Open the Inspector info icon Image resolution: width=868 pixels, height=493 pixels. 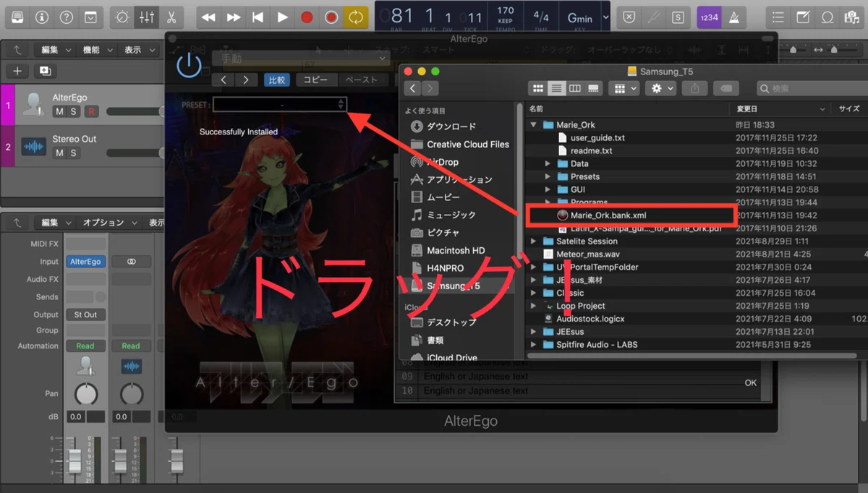point(42,17)
